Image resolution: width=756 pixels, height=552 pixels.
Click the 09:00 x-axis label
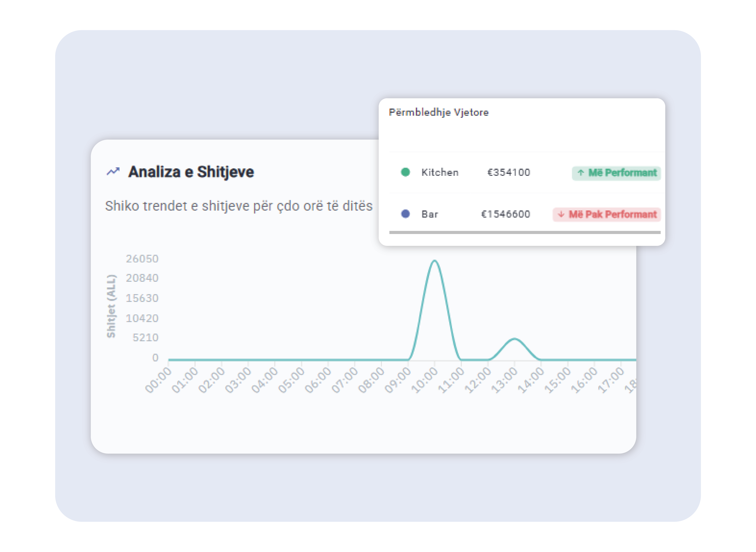click(398, 380)
